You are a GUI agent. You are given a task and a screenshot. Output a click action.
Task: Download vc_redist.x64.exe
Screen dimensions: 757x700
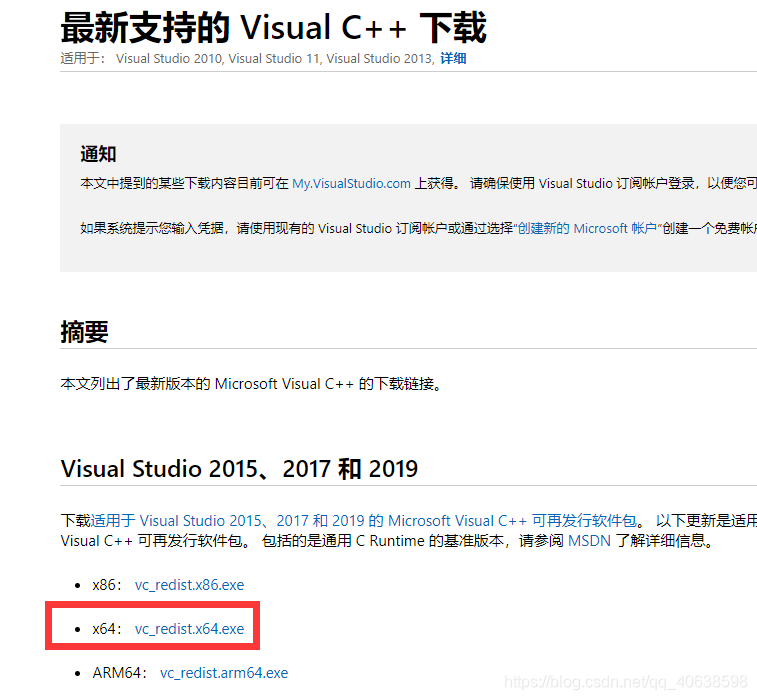coord(189,629)
